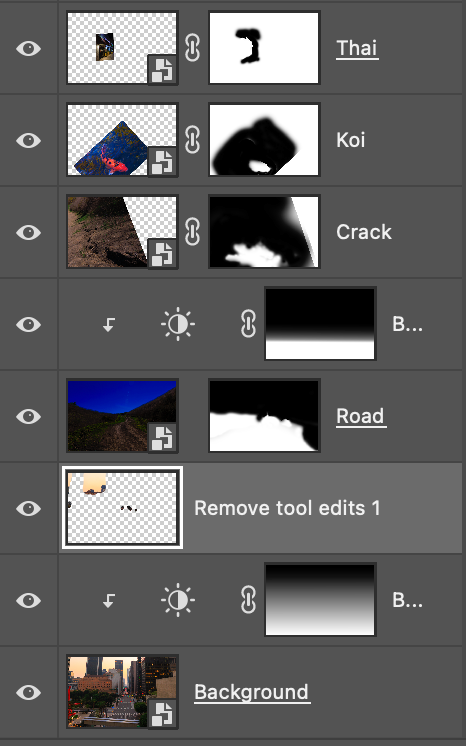Select the Crack layer image thumbnail

coord(122,232)
